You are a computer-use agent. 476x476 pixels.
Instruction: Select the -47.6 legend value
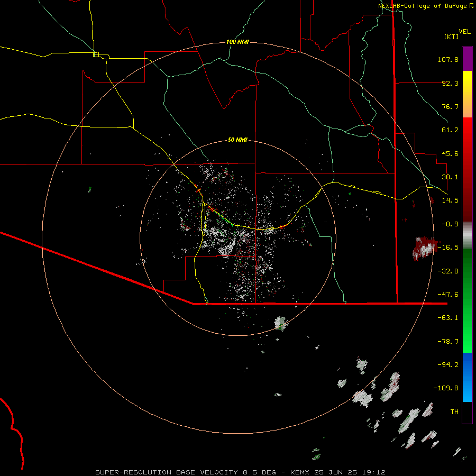point(448,295)
